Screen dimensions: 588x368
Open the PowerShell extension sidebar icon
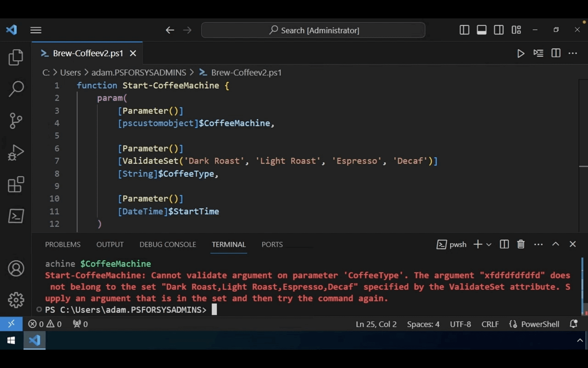(x=16, y=216)
